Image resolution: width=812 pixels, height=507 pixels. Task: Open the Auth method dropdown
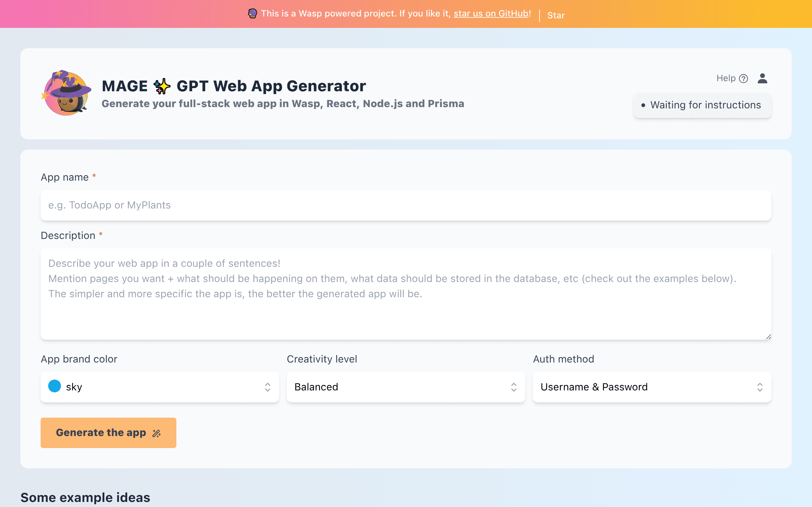(x=652, y=387)
